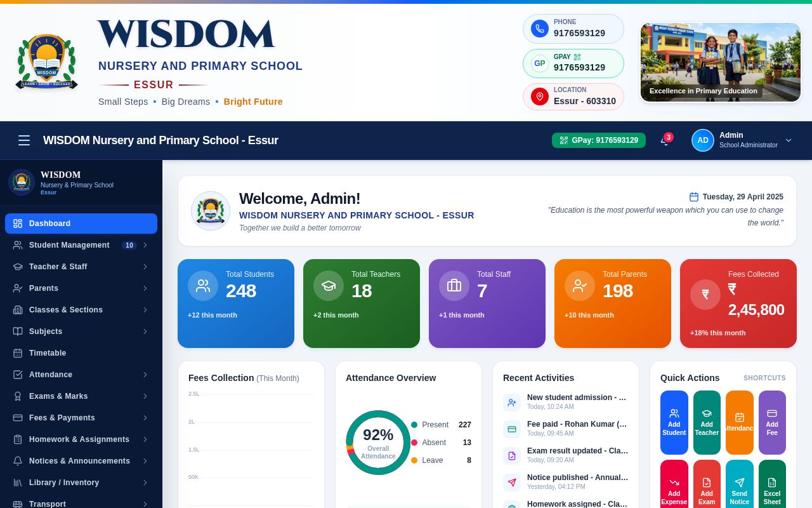This screenshot has height=508, width=812.
Task: Click the Exam result updated activity icon
Action: 512,456
